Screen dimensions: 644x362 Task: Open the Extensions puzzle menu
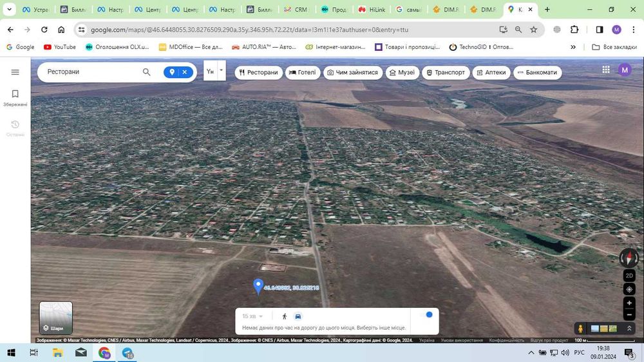click(574, 29)
